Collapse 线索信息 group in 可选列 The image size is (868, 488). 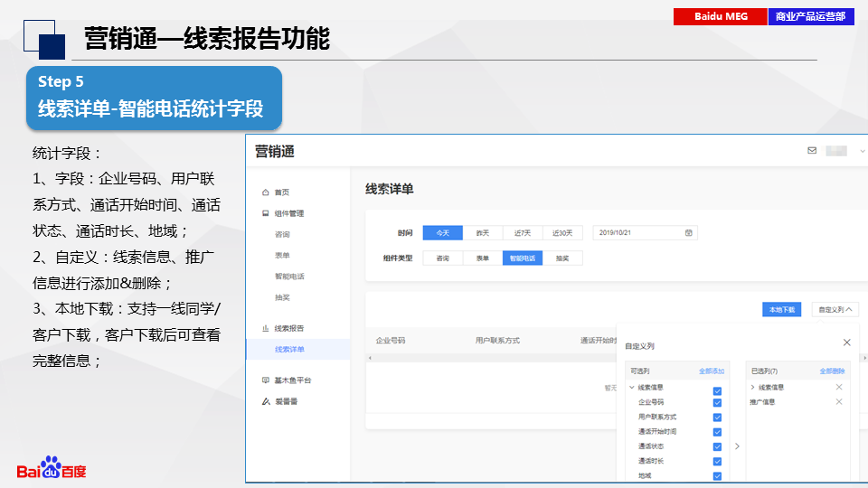pos(632,388)
